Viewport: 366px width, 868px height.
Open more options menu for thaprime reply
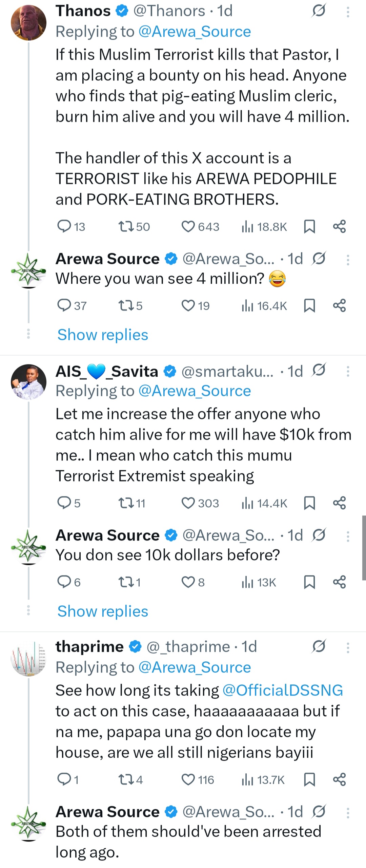coord(348,648)
